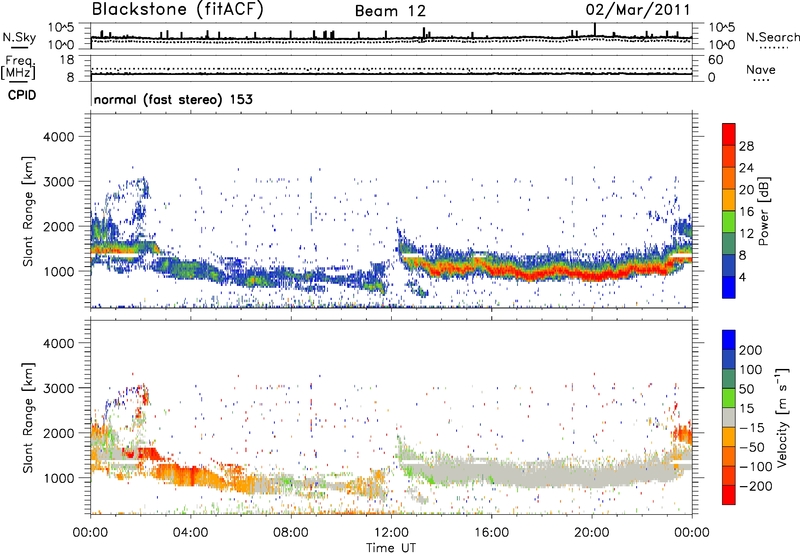
Task: Pick the red top segment of the Power color bar
Action: [x=729, y=134]
